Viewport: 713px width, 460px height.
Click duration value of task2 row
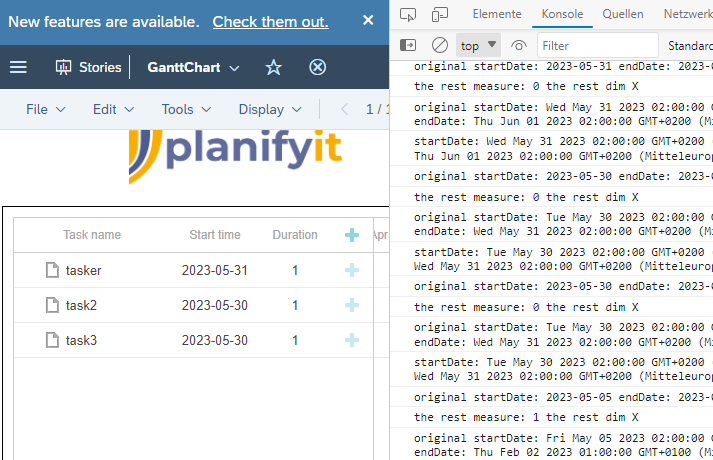tap(295, 305)
